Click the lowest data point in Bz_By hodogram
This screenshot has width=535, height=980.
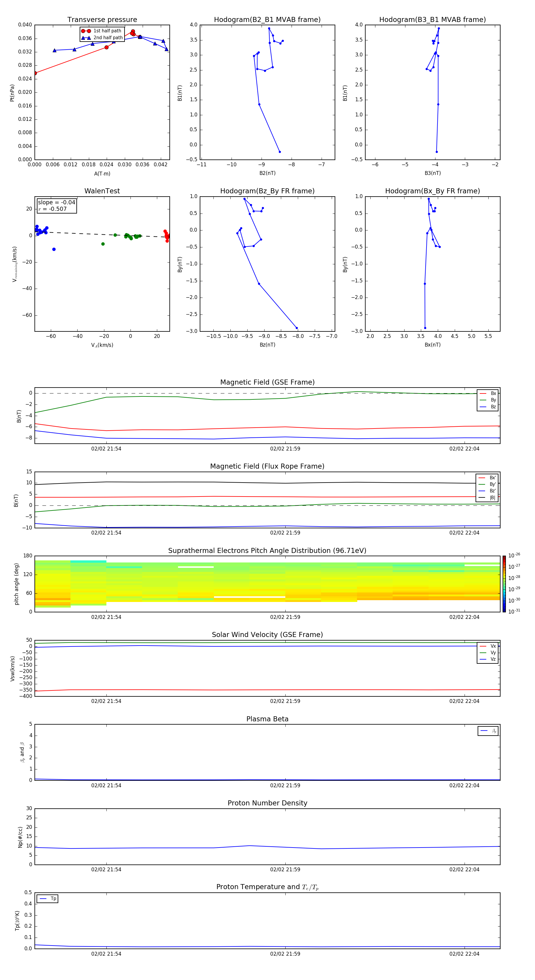point(297,328)
